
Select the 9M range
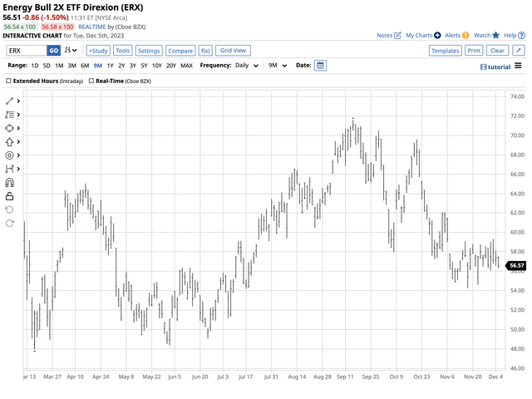98,66
